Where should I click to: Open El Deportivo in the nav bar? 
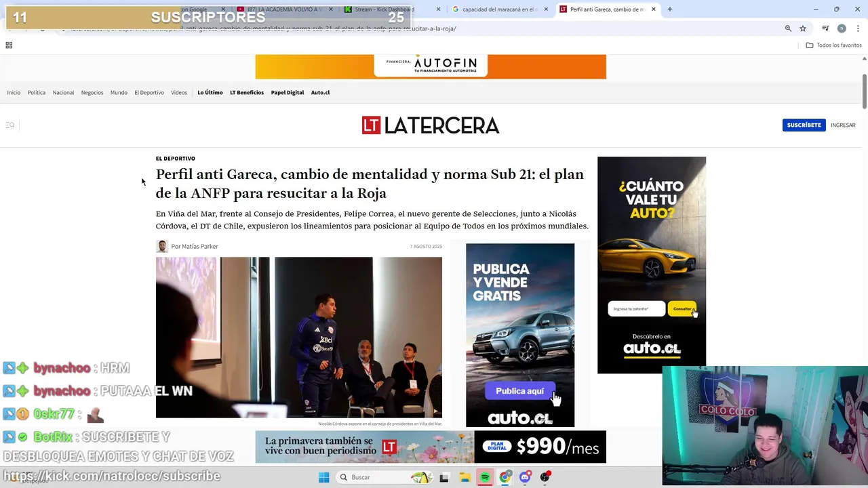pos(149,93)
